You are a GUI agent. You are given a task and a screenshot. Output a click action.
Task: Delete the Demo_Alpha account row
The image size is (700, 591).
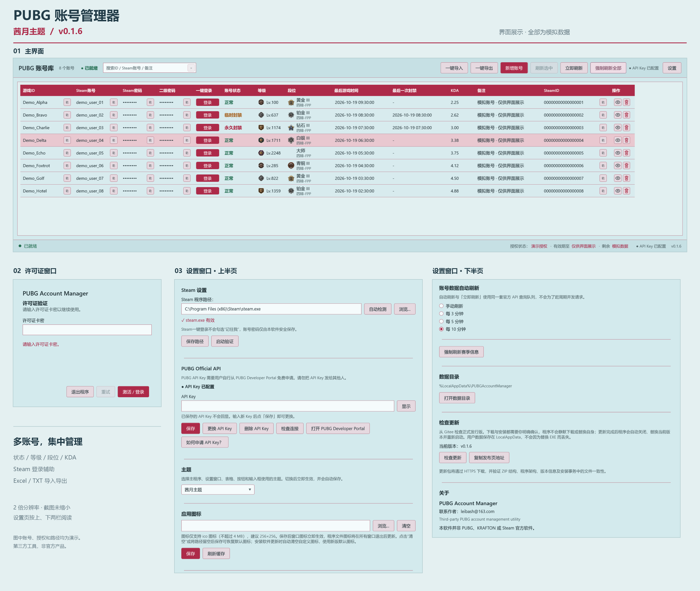tap(626, 102)
